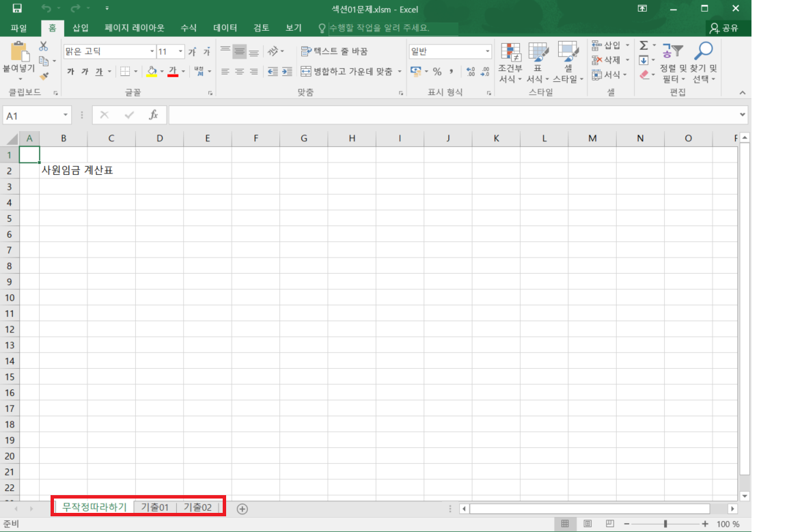The width and height of the screenshot is (787, 532).
Task: Click the Undo arrow icon
Action: [46, 8]
